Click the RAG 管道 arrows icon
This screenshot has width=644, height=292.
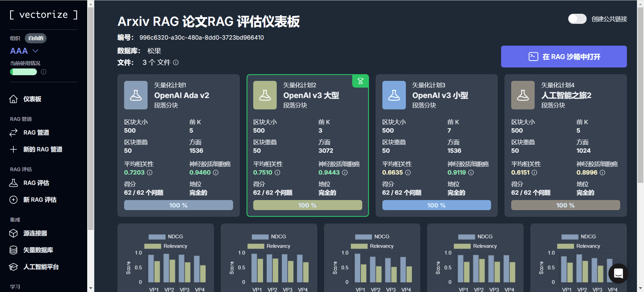click(13, 133)
